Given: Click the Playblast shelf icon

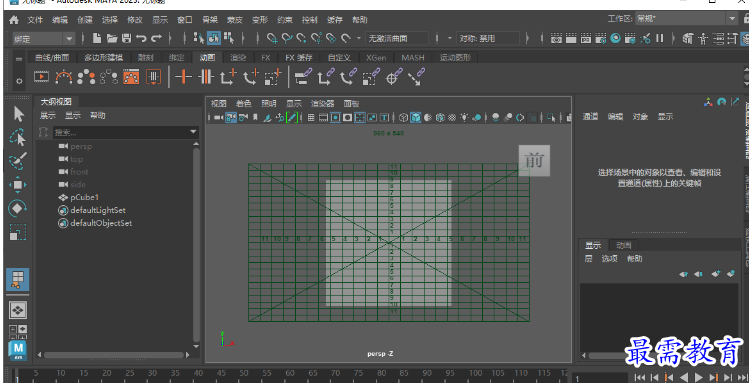Looking at the screenshot, I should pyautogui.click(x=42, y=77).
